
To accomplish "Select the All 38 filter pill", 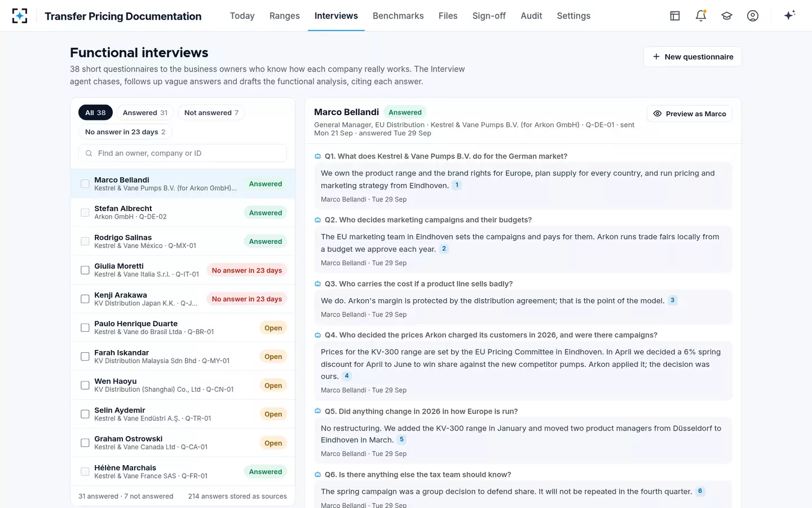I will tap(95, 113).
